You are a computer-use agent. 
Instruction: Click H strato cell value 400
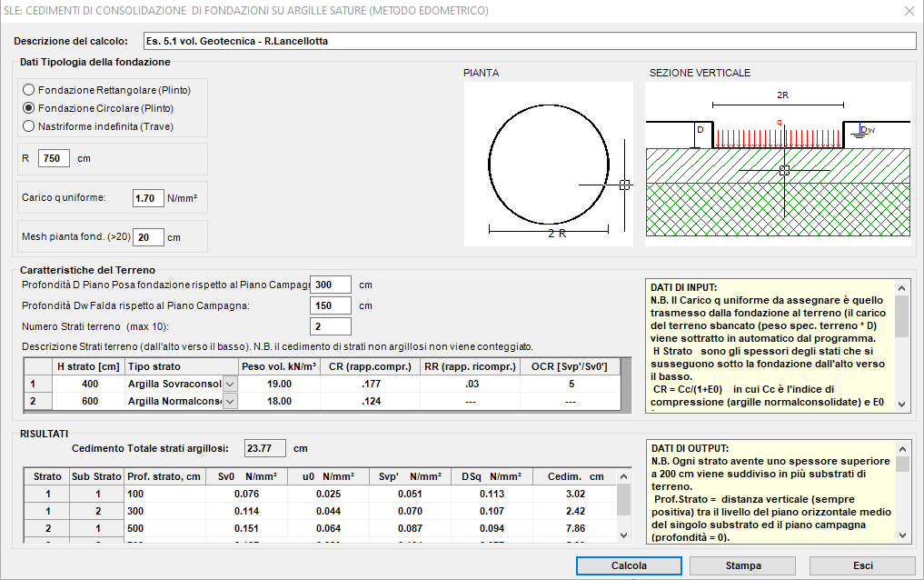(x=90, y=385)
